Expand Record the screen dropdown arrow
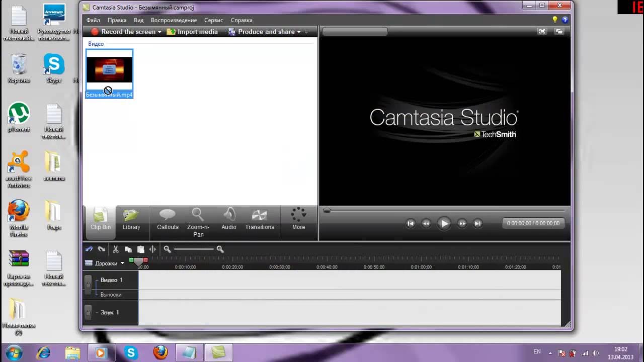Viewport: 644px width, 362px height. [159, 32]
